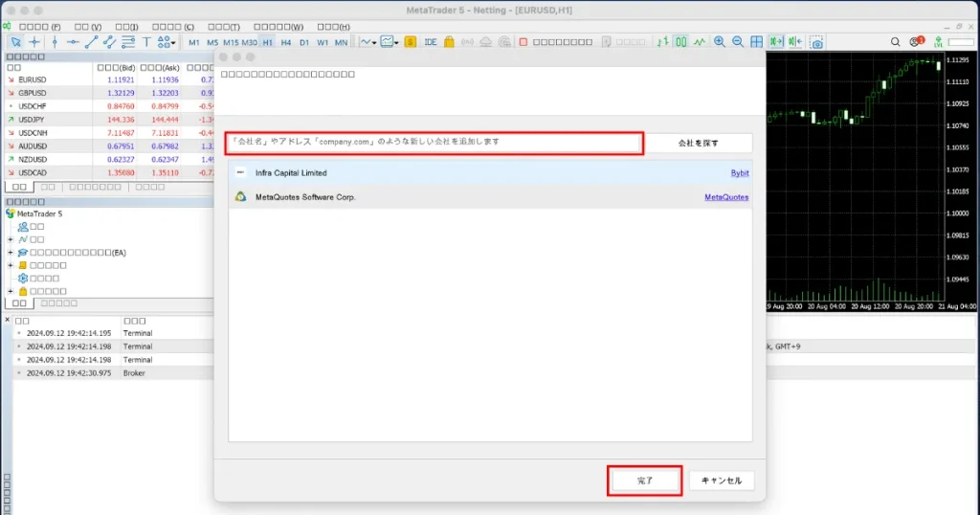Viewport: 980px width, 515px height.
Task: Open the menu ending with (T)
Action: 223,27
